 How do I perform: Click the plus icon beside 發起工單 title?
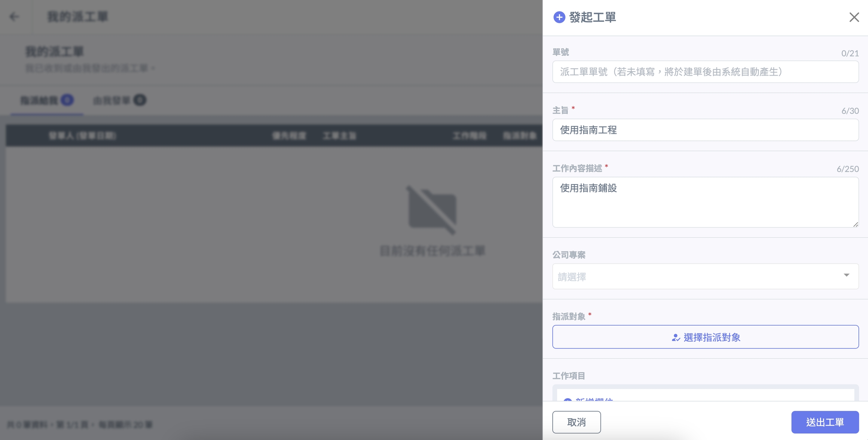click(559, 17)
